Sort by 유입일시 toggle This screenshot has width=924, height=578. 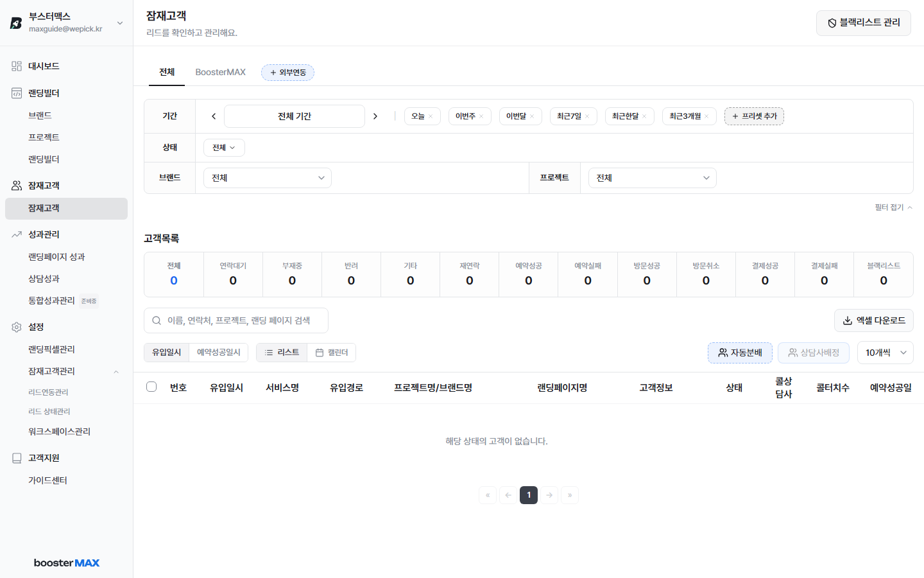[167, 353]
